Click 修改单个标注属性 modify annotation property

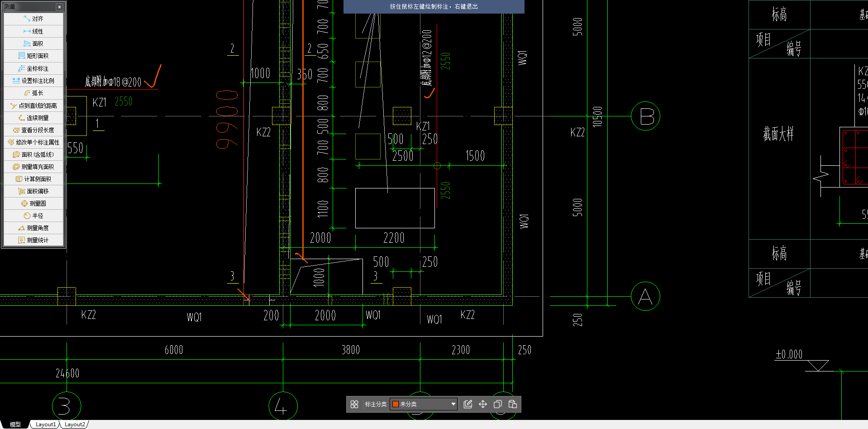[x=33, y=142]
